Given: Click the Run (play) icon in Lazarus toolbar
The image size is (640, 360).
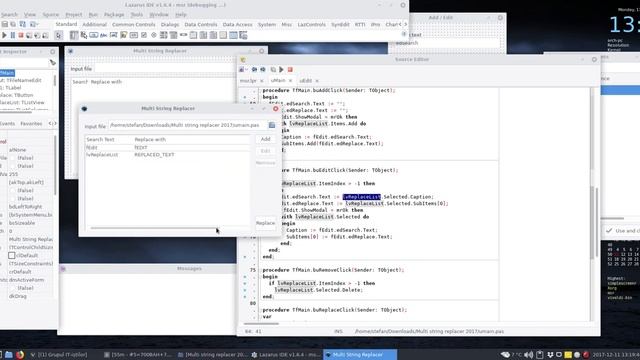Looking at the screenshot, I should point(4,36).
